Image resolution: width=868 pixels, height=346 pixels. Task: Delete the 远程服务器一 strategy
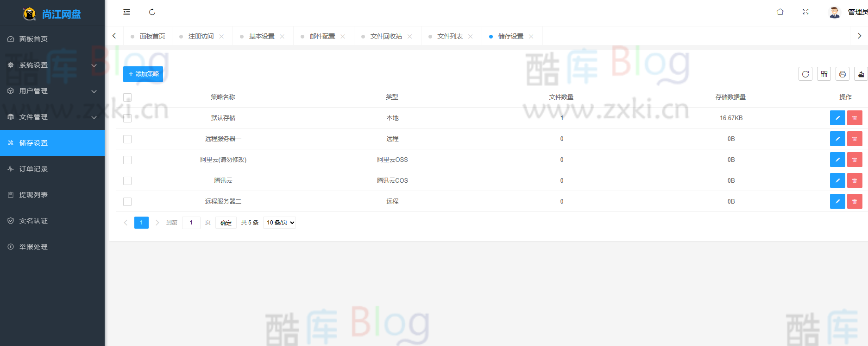coord(855,139)
